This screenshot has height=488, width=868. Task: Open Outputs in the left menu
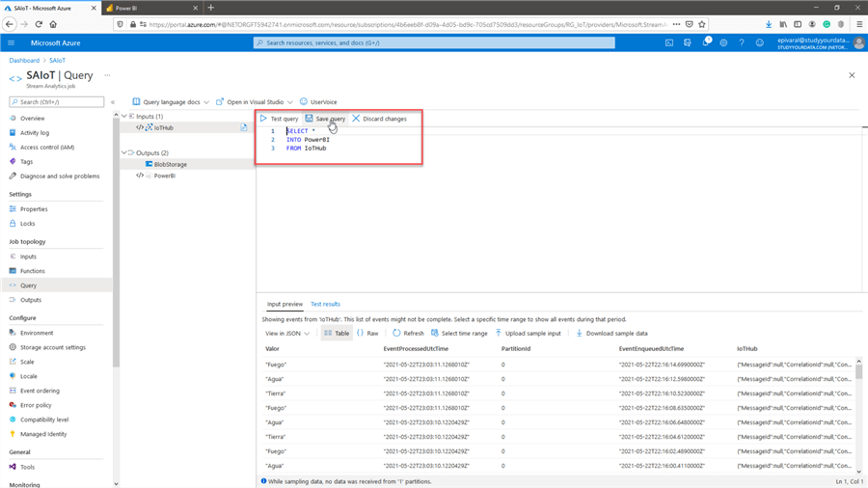point(31,300)
